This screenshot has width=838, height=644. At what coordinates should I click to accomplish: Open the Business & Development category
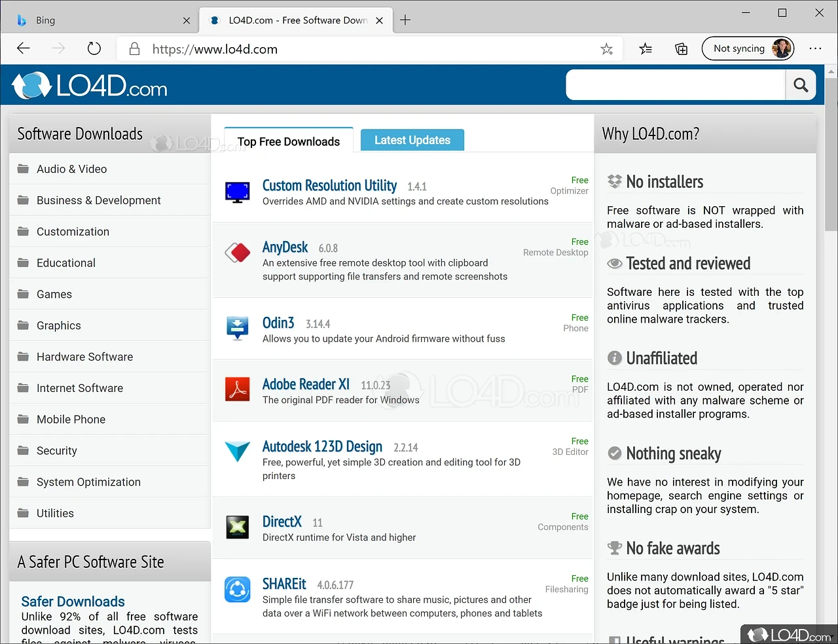[98, 200]
